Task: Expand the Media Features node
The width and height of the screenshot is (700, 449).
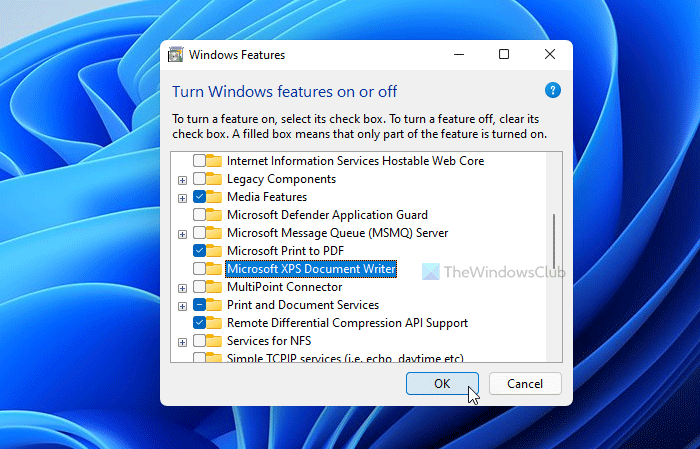Action: coord(182,198)
